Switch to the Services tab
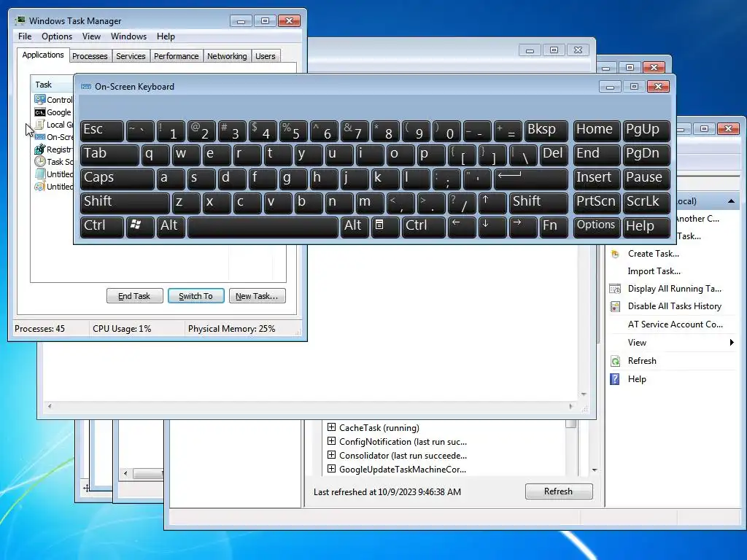 pyautogui.click(x=131, y=56)
